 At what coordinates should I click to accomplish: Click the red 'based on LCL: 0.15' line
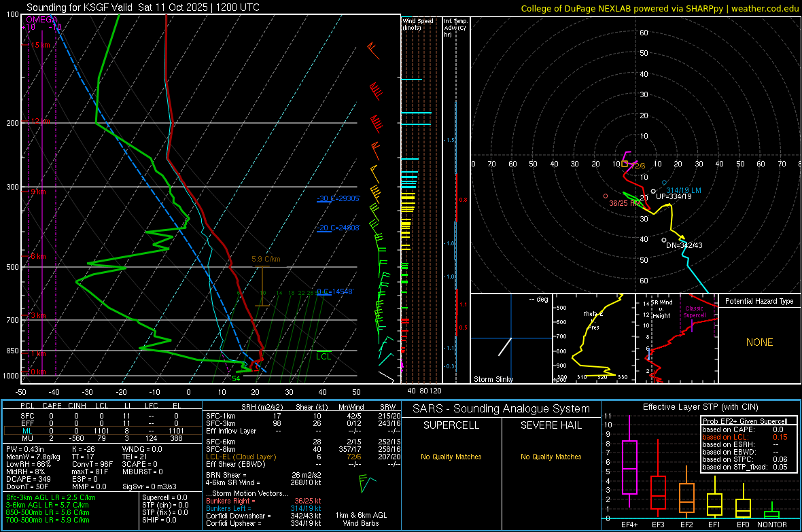pyautogui.click(x=745, y=437)
